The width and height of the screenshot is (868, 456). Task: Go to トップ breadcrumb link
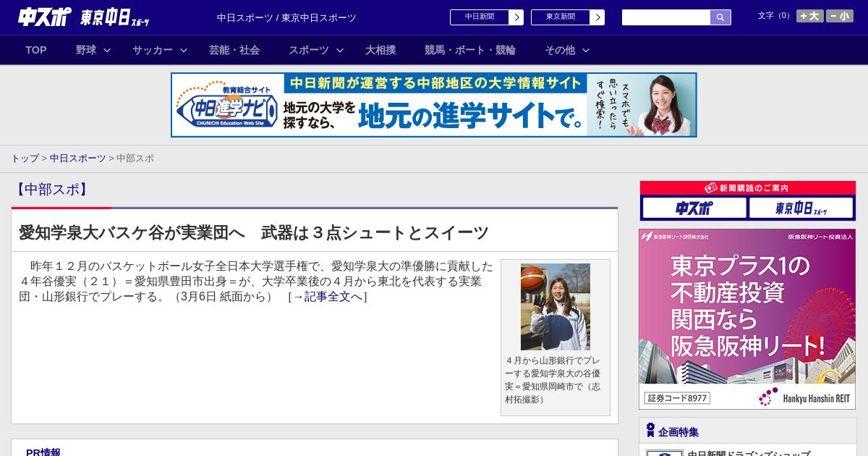(x=25, y=158)
